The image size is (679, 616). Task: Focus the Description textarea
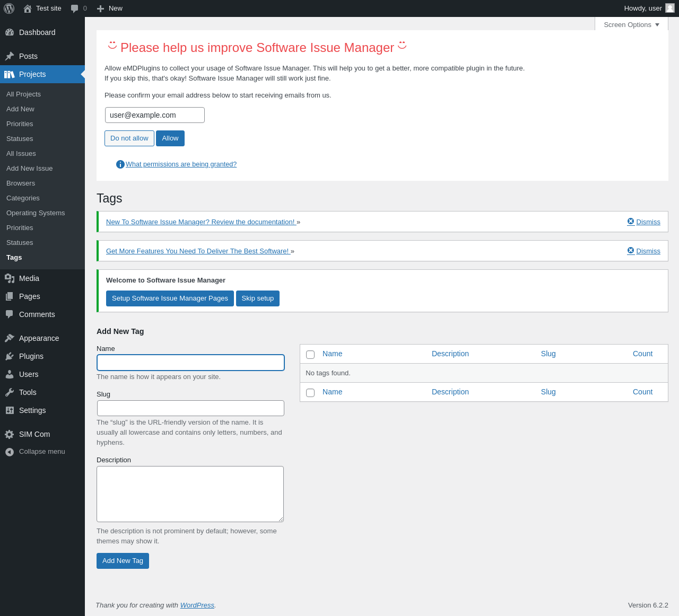pyautogui.click(x=190, y=494)
